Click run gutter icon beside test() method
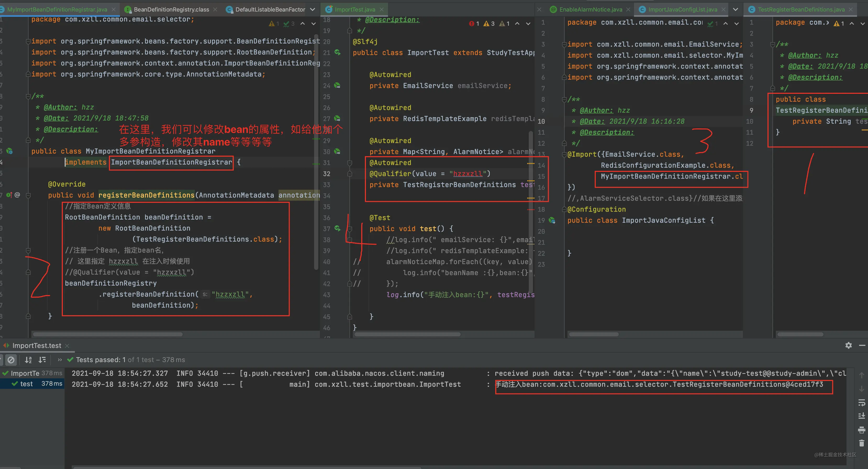 click(337, 228)
